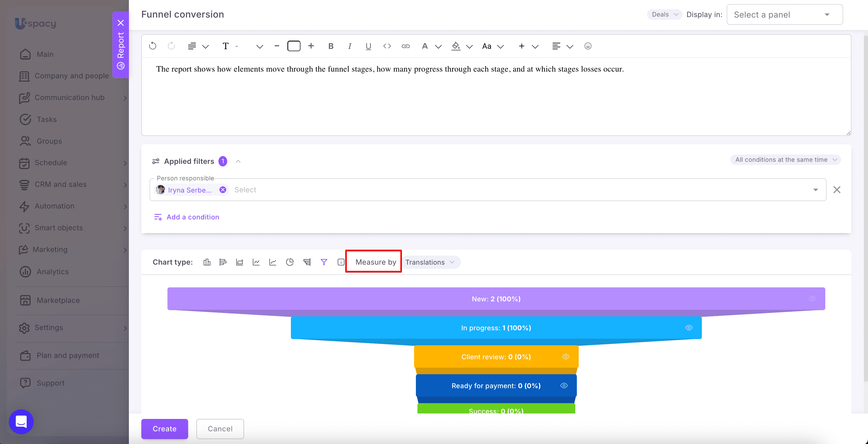Insert a code block with the code icon
This screenshot has width=868, height=444.
(387, 46)
